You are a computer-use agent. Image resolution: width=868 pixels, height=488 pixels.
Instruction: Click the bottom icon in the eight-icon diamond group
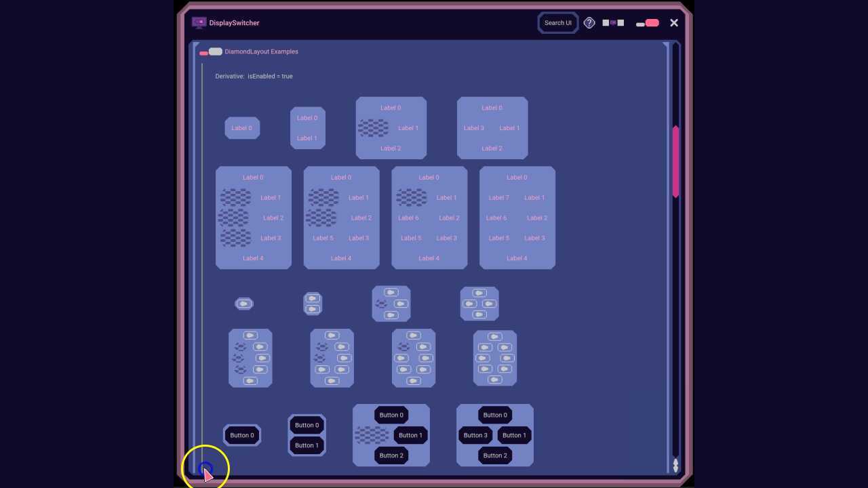point(494,380)
